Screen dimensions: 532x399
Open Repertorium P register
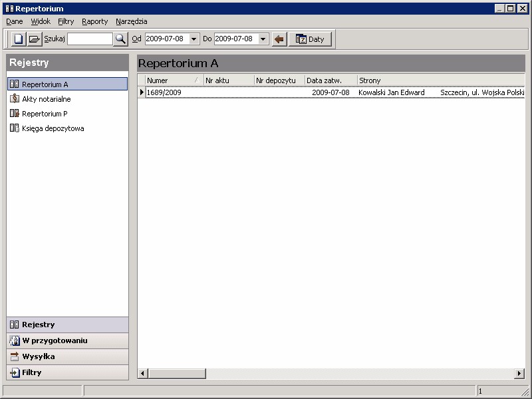click(45, 114)
